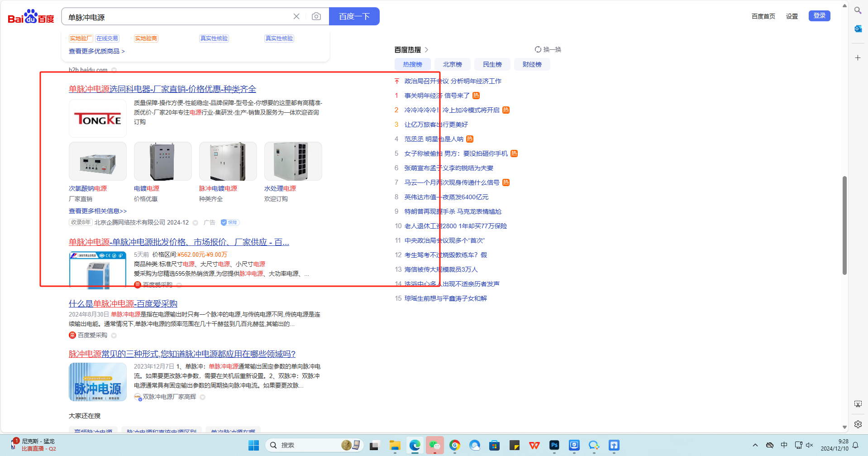Expand 查看更多相关信息>>

98,211
